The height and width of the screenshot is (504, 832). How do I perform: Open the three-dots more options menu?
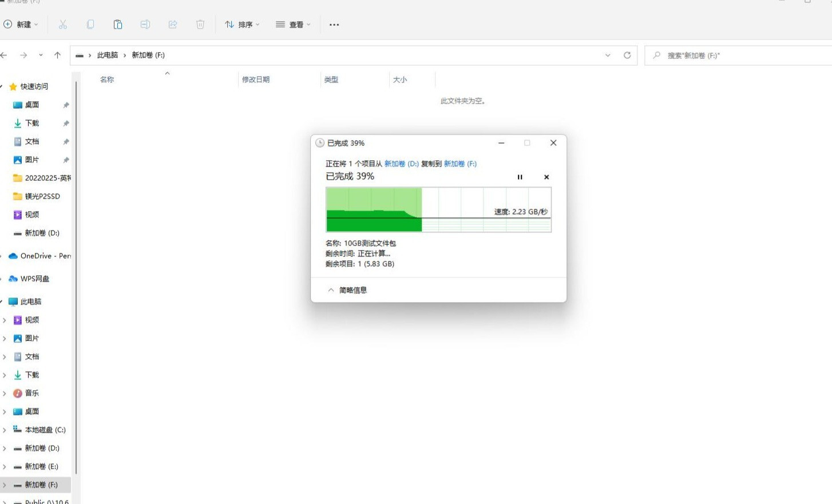334,25
